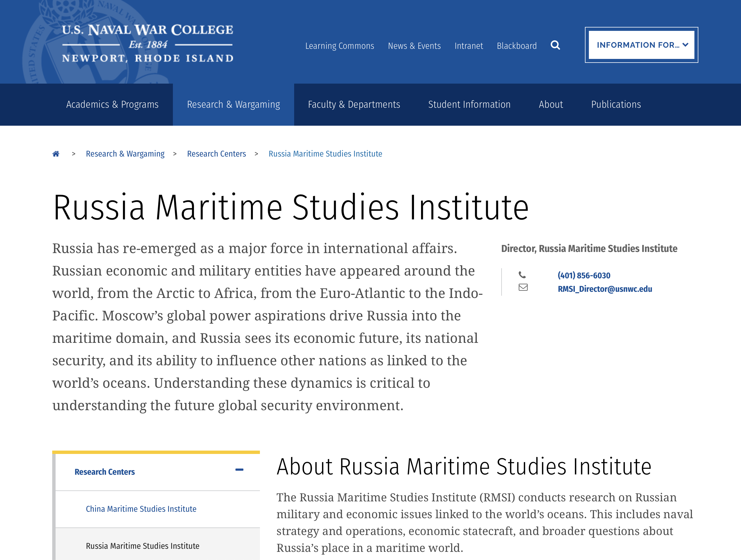
Task: Open Research & Wargaming menu
Action: click(234, 104)
